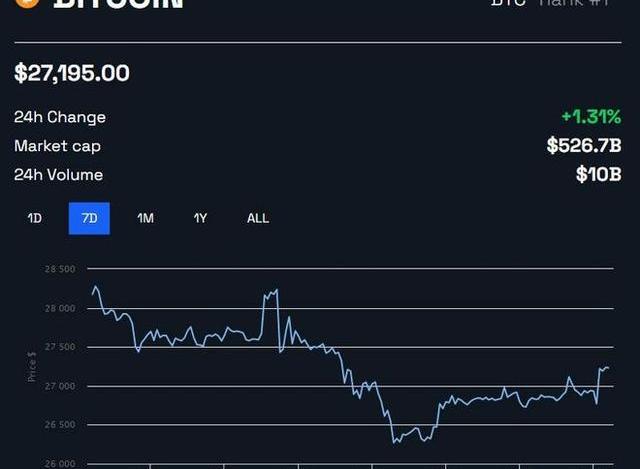Click the 27 500 axis label

[60, 347]
